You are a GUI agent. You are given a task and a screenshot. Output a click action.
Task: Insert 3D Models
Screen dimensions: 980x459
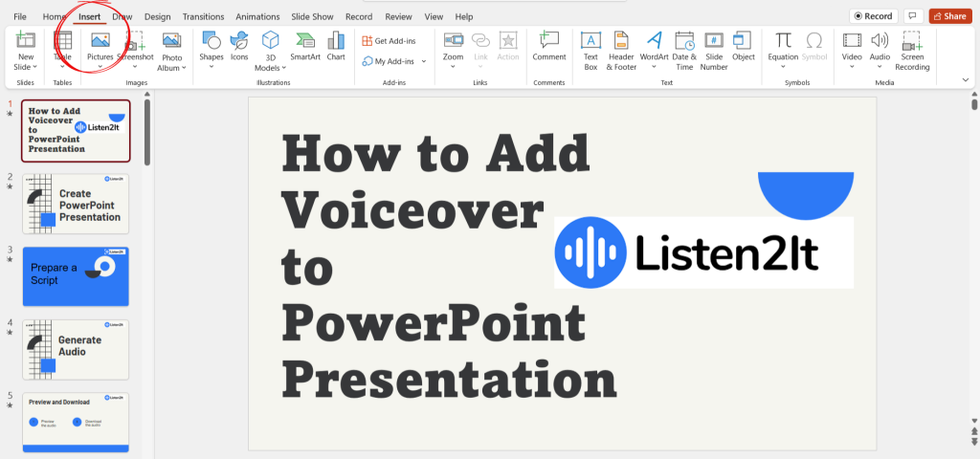[x=271, y=52]
